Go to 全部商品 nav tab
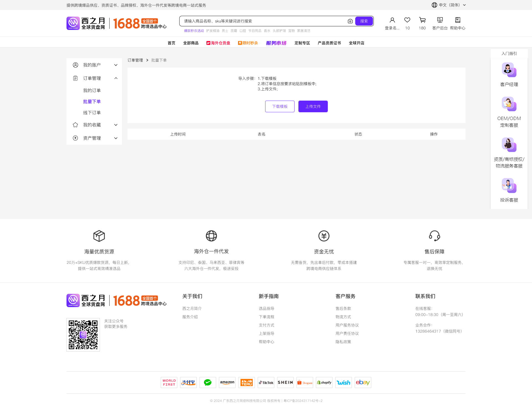Screen dimensions: 532x408 (x=191, y=43)
